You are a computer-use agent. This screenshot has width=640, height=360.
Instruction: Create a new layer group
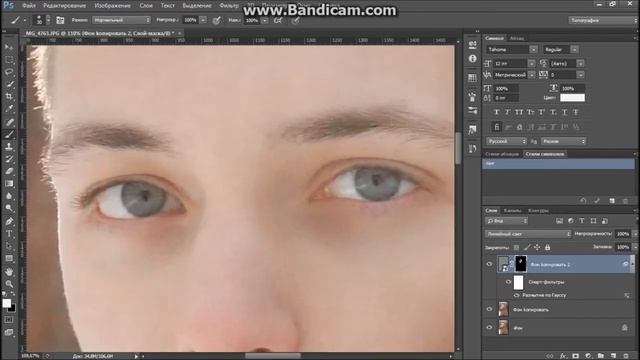click(600, 356)
